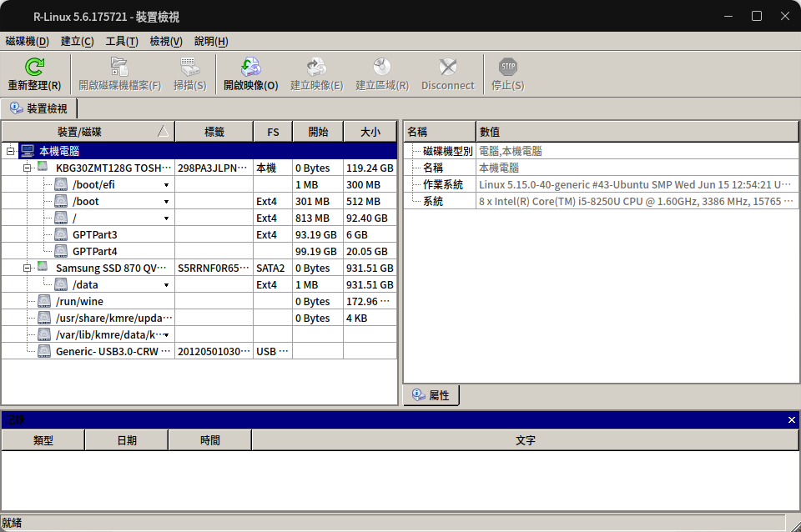Collapse the 本機電腦 tree node

coord(11,151)
